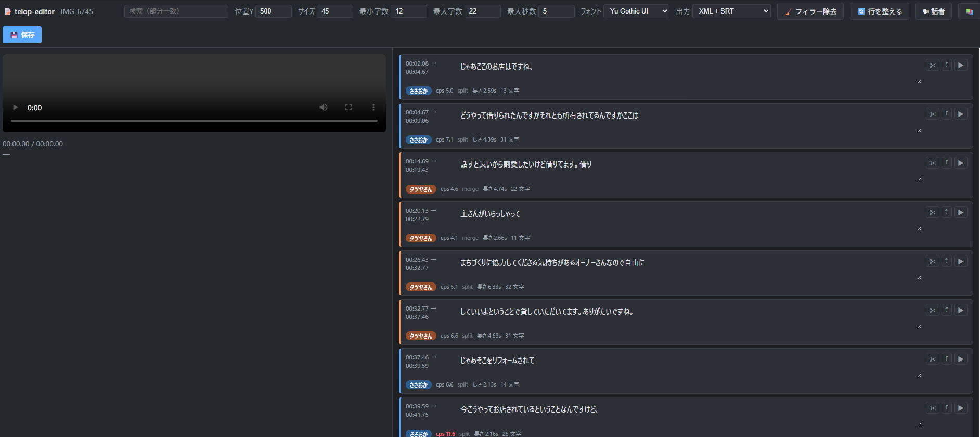Click the translate icon button at top right
This screenshot has height=437, width=980.
click(969, 11)
